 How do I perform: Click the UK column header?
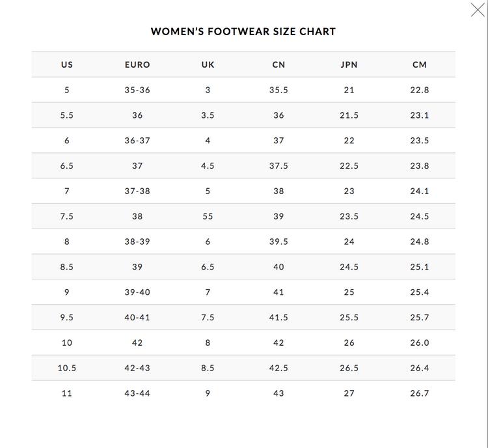click(x=208, y=64)
